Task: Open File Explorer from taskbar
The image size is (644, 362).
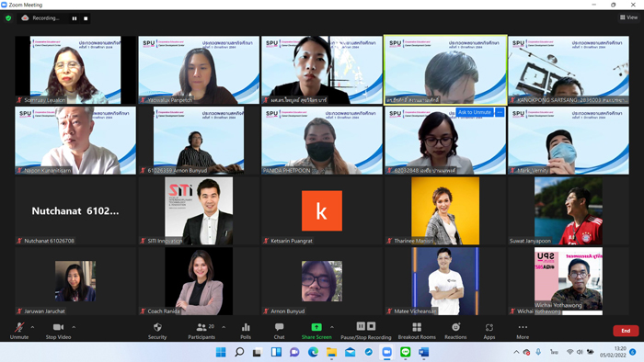Action: coord(331,352)
